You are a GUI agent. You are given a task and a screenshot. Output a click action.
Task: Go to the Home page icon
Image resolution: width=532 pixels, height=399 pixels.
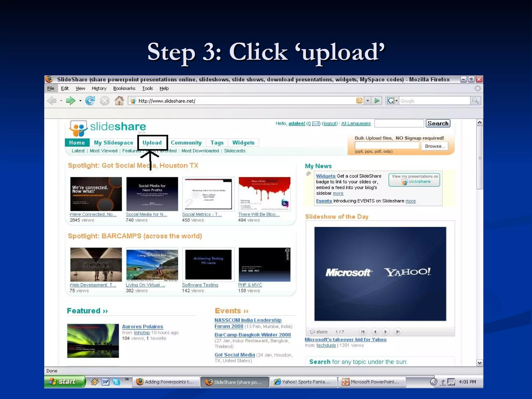click(119, 101)
